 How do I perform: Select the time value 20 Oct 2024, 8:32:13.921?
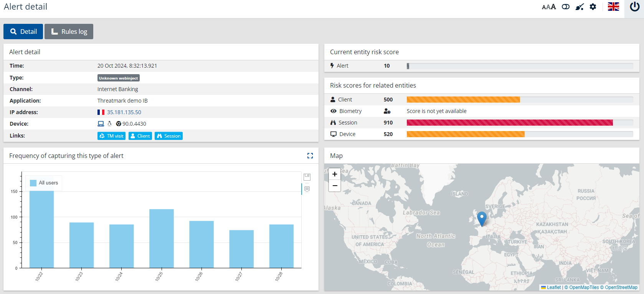(x=127, y=66)
